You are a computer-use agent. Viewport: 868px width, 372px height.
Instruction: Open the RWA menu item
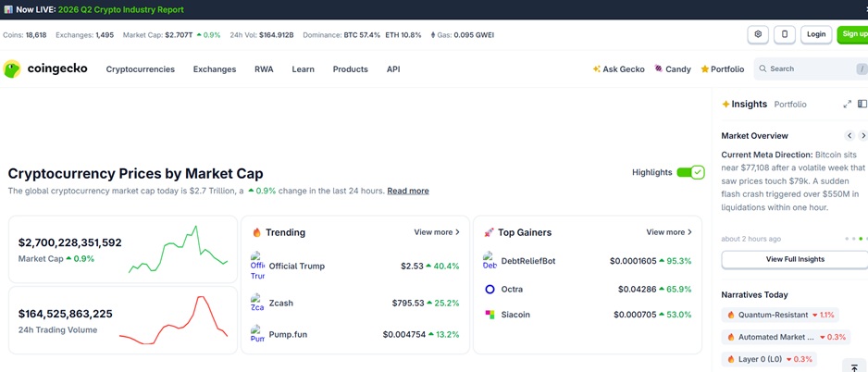click(264, 69)
